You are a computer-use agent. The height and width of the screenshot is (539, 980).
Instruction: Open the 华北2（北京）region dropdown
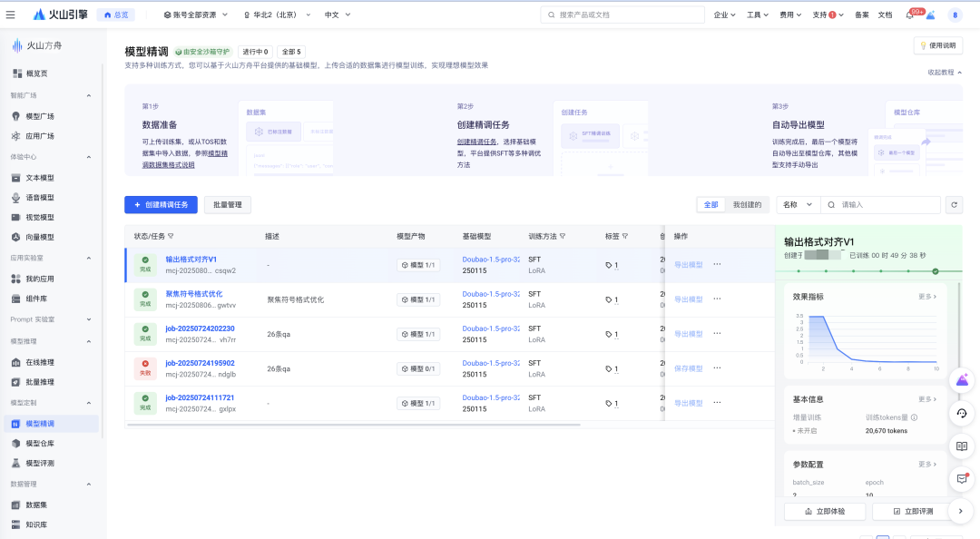[x=277, y=15]
